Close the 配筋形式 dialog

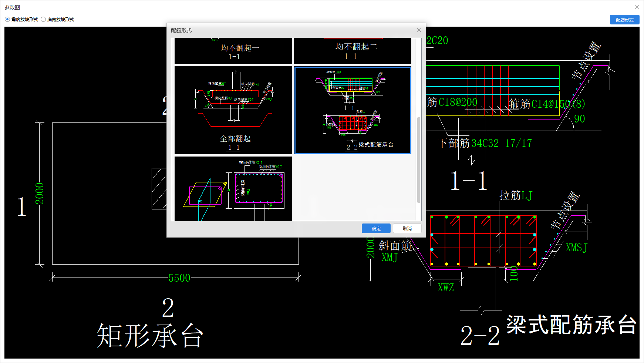click(x=419, y=30)
